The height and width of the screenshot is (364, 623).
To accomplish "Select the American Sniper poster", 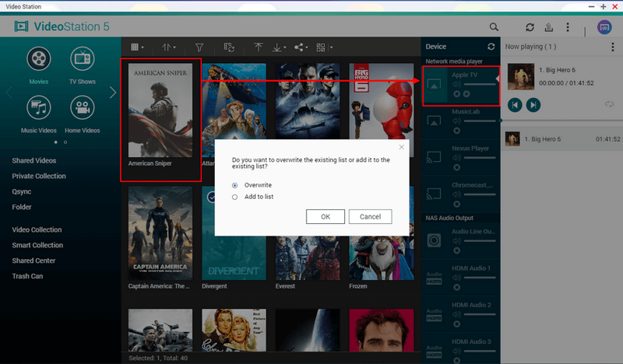I will point(160,110).
